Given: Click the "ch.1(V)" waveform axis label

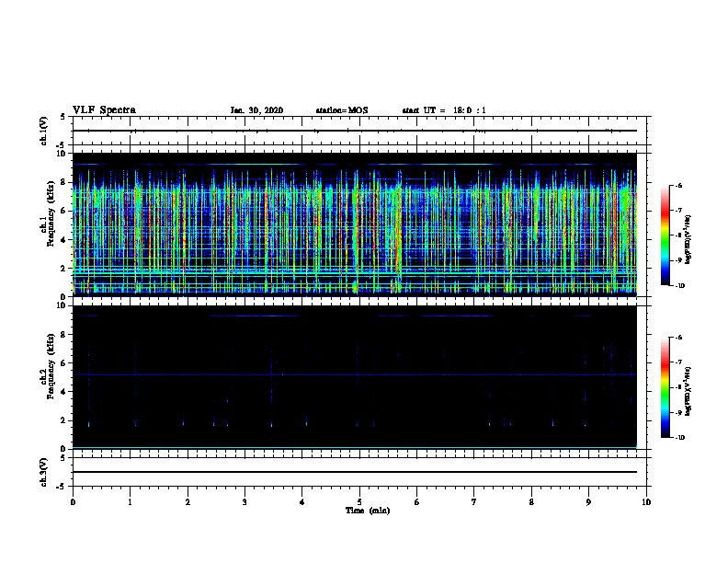Looking at the screenshot, I should click(x=43, y=131).
